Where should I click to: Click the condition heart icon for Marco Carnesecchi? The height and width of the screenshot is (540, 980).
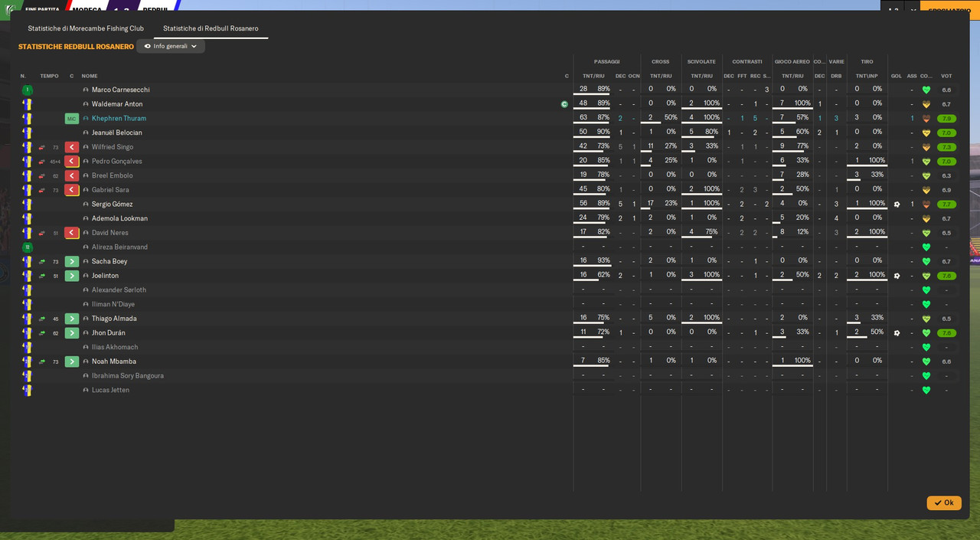tap(926, 90)
